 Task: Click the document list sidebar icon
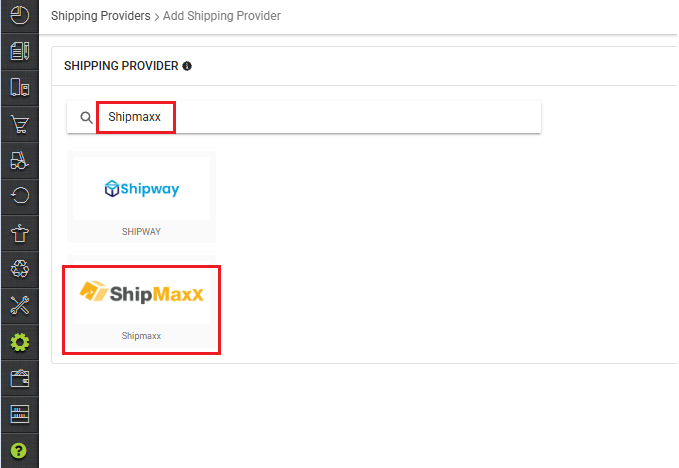(19, 51)
